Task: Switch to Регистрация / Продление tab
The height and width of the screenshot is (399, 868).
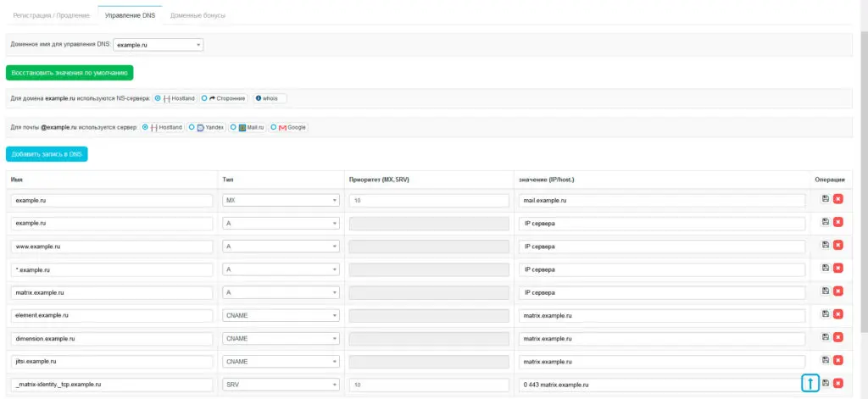Action: (x=52, y=15)
